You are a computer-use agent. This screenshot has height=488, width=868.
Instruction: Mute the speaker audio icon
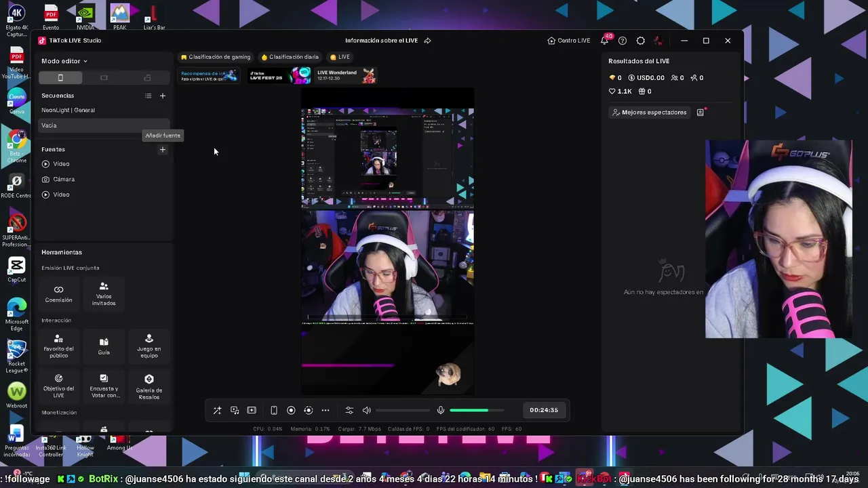[367, 410]
